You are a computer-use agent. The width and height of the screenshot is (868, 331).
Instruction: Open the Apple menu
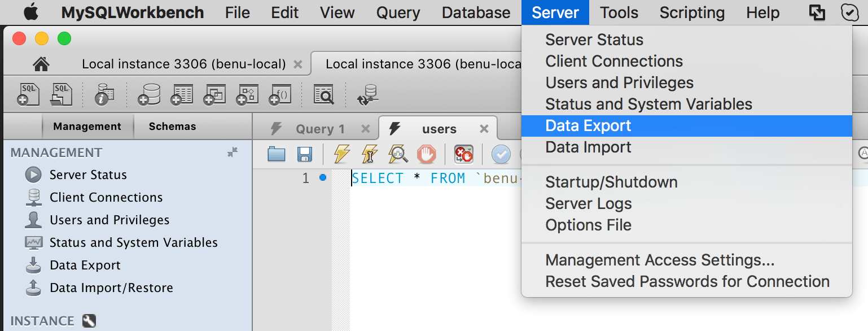(30, 12)
